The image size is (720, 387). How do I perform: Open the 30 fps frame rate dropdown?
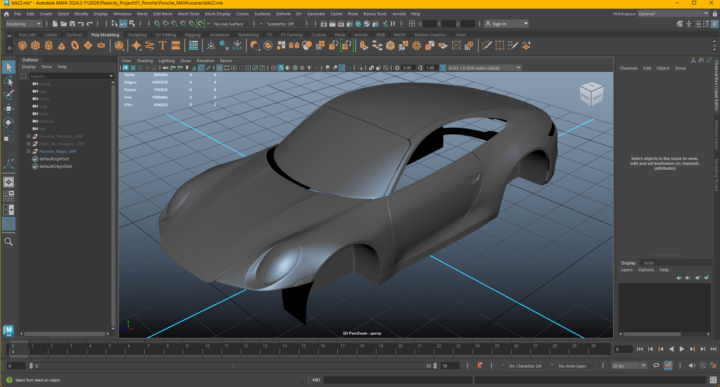629,366
